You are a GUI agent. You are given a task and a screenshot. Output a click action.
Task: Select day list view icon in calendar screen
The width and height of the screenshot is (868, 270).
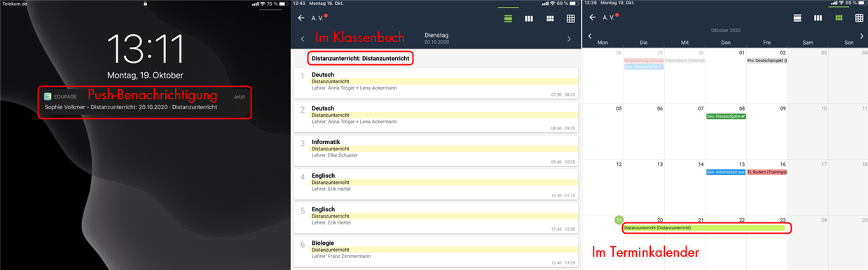797,17
